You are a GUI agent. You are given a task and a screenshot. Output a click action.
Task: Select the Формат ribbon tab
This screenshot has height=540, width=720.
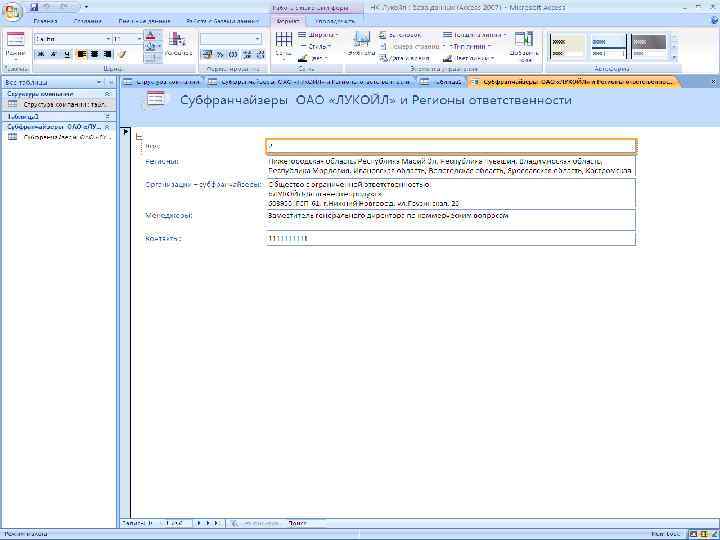(287, 21)
